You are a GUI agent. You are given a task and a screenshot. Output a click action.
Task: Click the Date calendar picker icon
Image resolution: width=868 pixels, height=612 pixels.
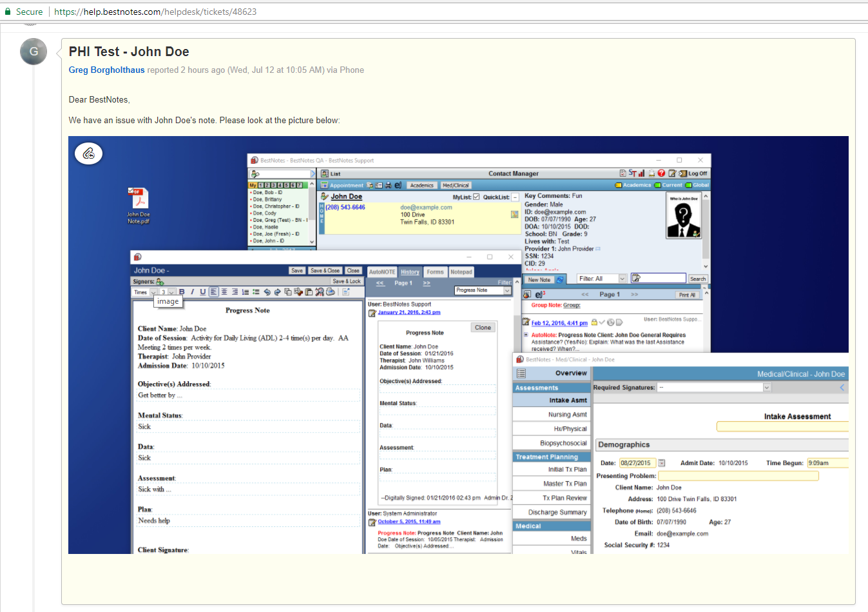point(661,463)
